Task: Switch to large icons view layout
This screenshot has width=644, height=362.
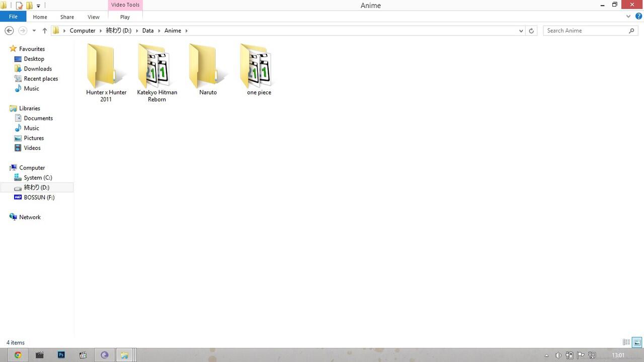Action: tap(636, 342)
